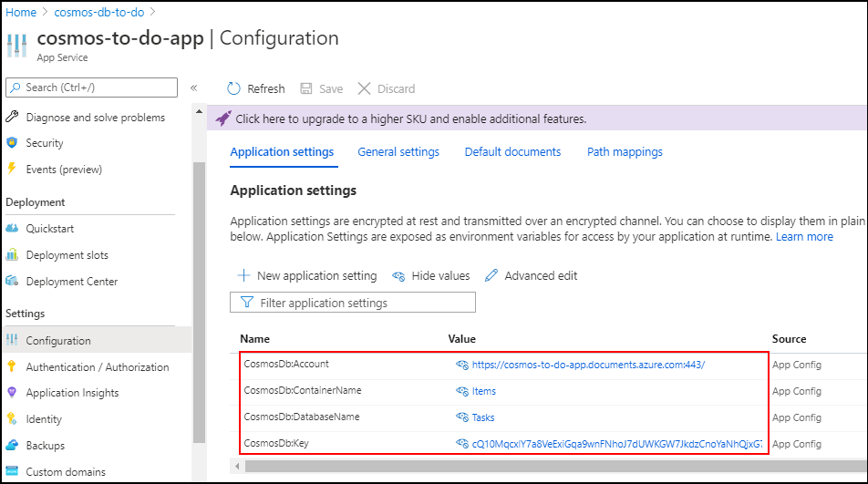Toggle visibility of the CosmosDb:Account value
This screenshot has height=484, width=868.
tap(461, 365)
